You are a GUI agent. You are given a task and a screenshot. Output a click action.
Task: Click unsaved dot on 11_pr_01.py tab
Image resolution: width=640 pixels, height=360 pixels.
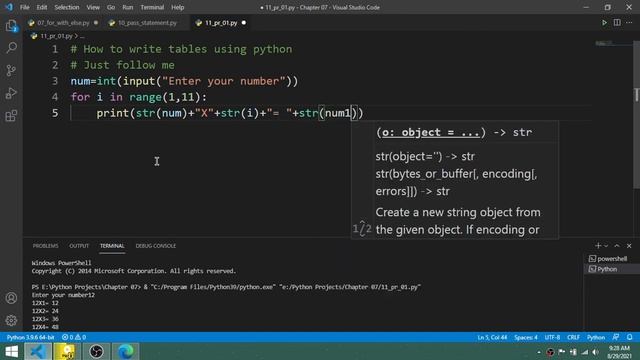click(244, 23)
